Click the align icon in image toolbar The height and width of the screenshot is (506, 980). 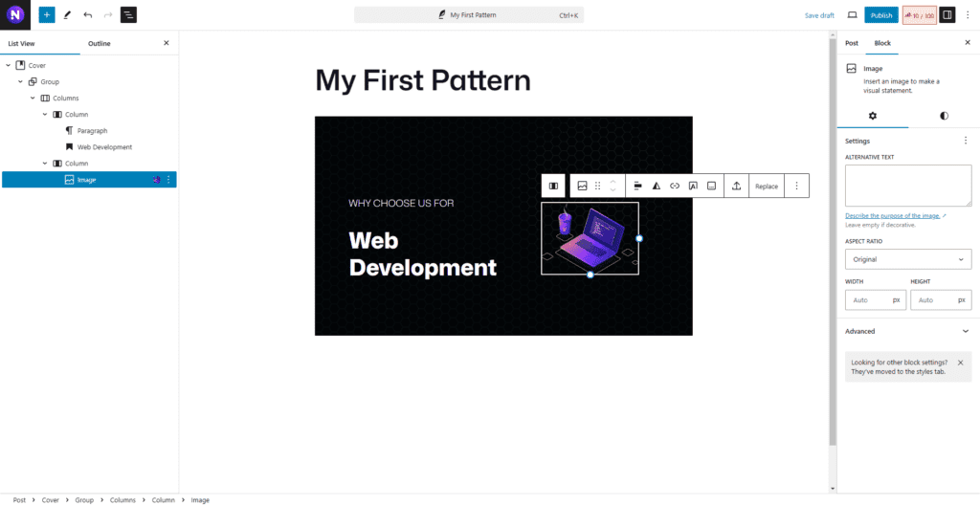pyautogui.click(x=638, y=186)
